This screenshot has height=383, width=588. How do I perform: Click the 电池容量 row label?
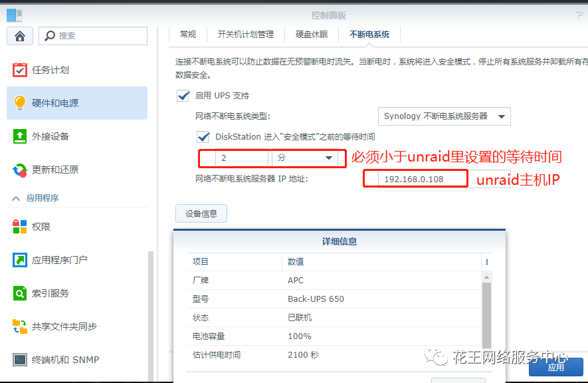[209, 336]
